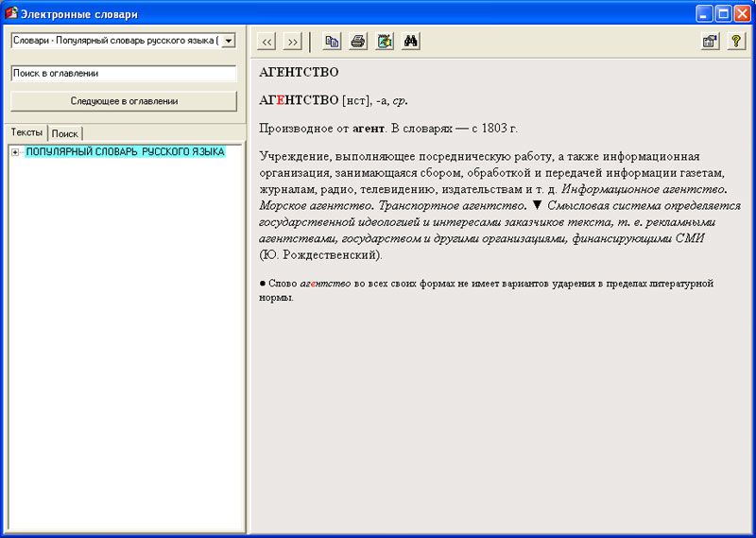Click the Copy icon in the toolbar

(x=332, y=42)
